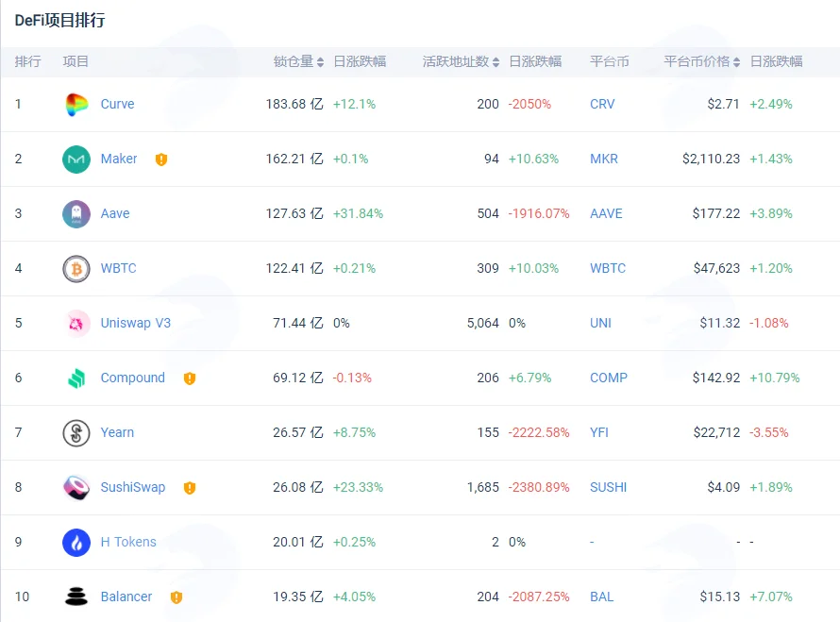Click the Yearn logo icon

click(x=76, y=433)
